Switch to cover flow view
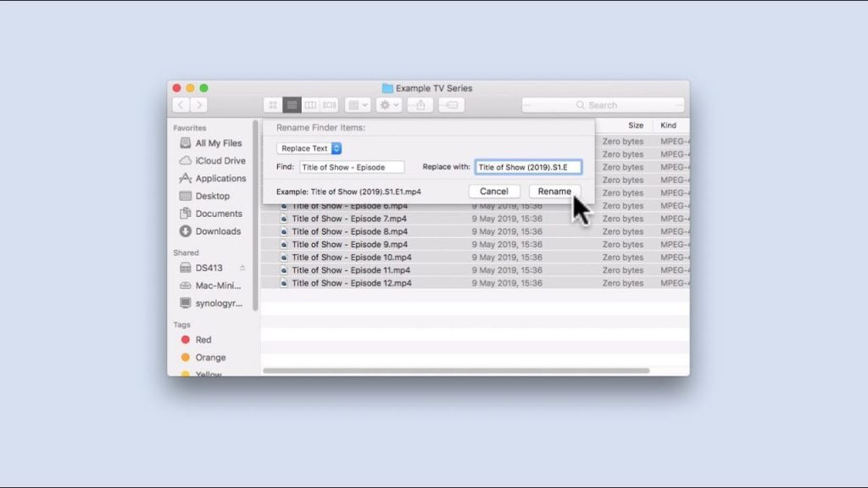This screenshot has width=868, height=488. point(330,104)
